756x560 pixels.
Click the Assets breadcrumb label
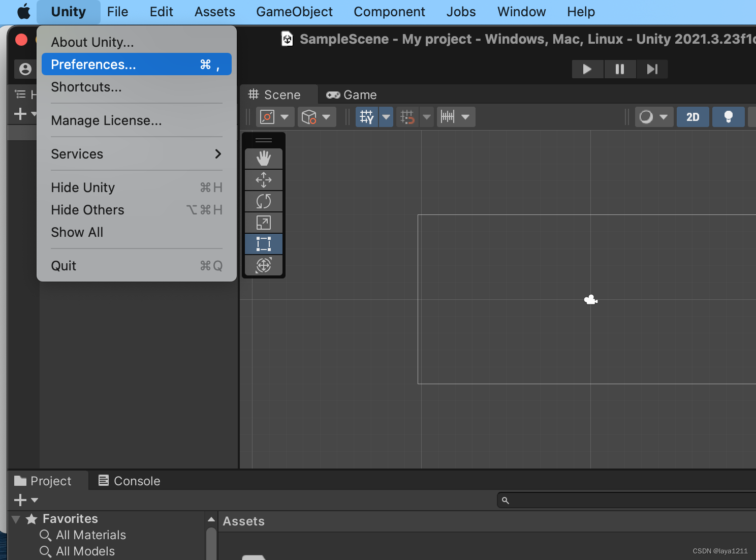[x=244, y=521]
